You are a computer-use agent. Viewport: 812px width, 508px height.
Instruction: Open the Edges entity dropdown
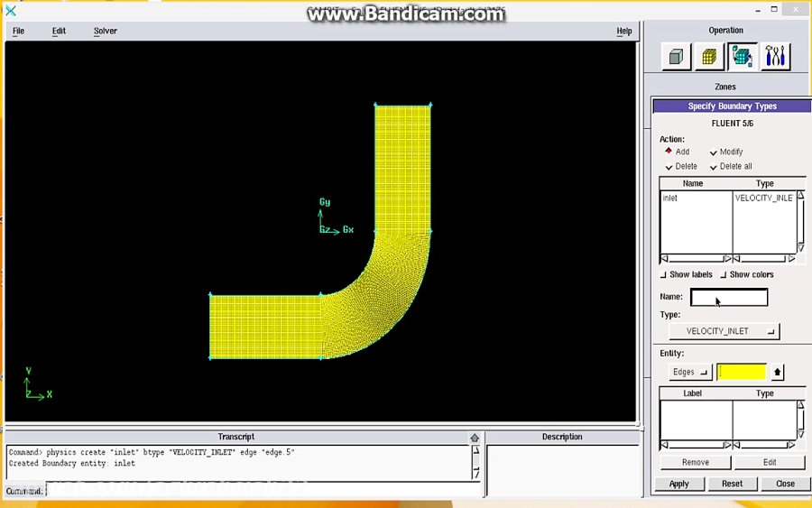coord(690,373)
